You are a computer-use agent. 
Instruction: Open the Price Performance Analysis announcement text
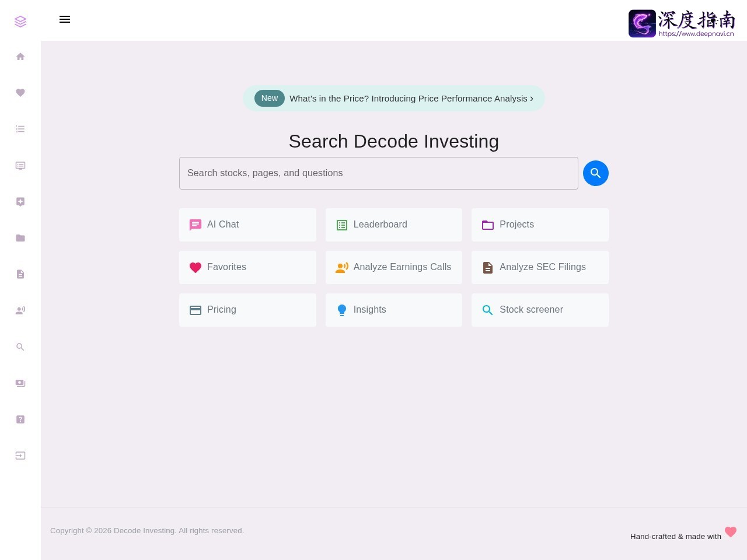tap(409, 99)
